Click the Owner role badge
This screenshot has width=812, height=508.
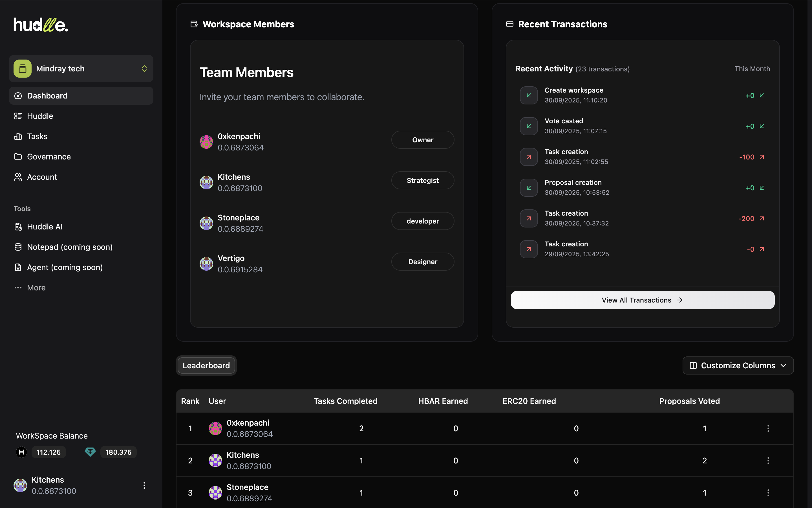(423, 140)
